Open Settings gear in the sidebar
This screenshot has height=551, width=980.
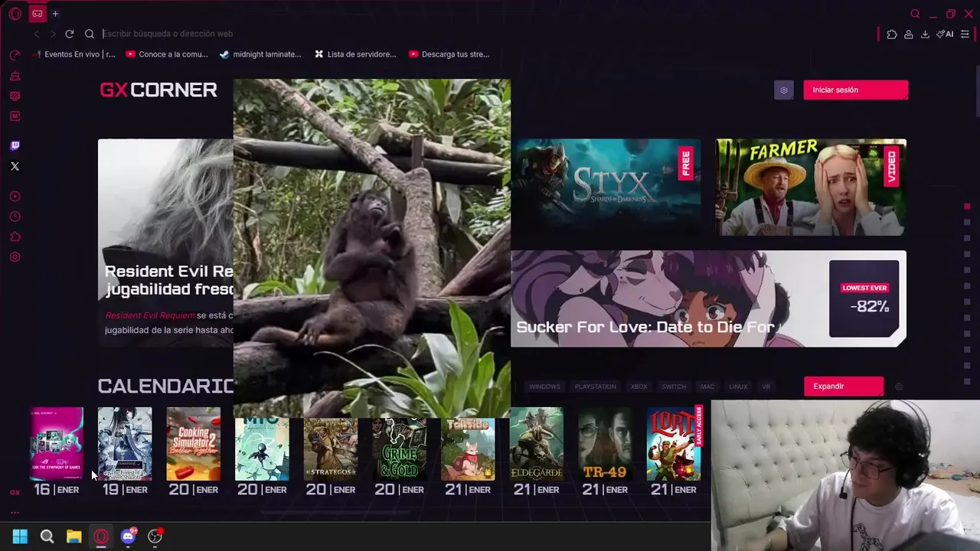point(15,257)
